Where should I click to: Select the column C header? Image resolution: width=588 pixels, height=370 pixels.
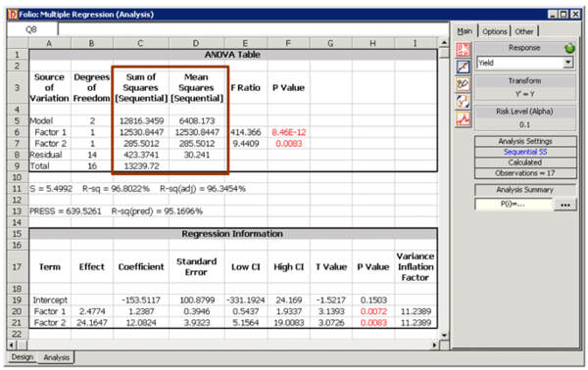140,43
